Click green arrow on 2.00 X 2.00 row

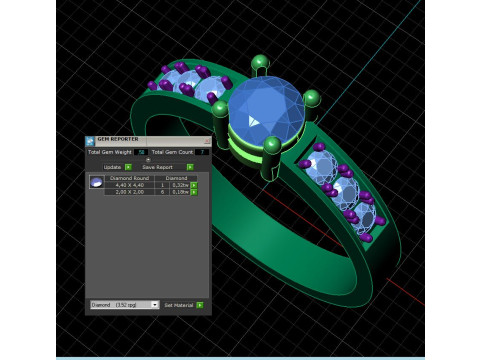194,192
